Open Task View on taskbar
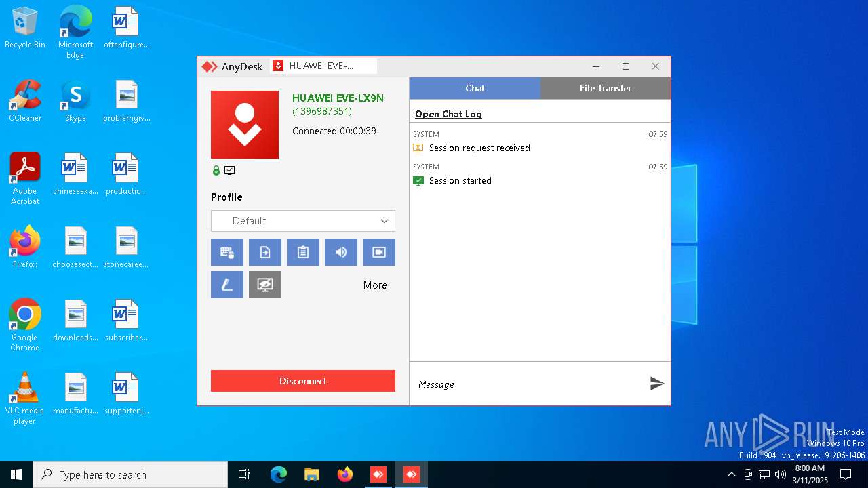Screen dimensions: 868x488 click(x=244, y=474)
